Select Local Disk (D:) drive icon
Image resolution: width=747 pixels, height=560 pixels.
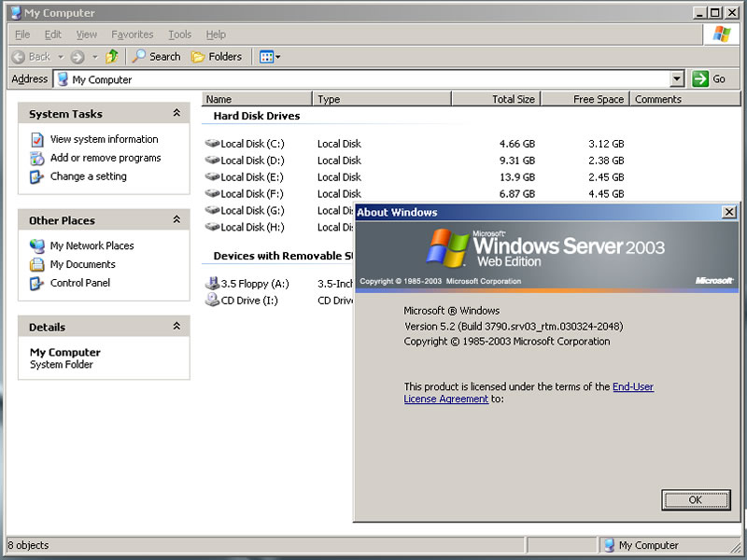click(x=212, y=160)
